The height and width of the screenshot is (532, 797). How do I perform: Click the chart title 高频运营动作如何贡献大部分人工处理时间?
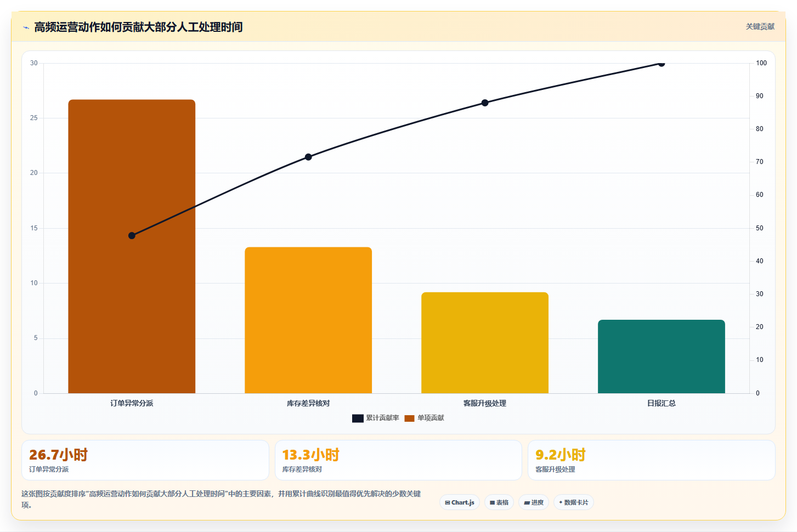[138, 27]
